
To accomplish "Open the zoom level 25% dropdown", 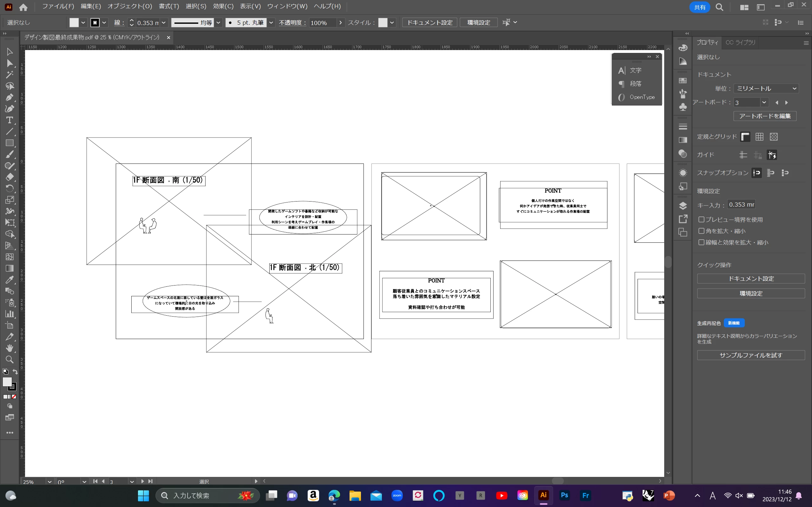I will pos(50,482).
